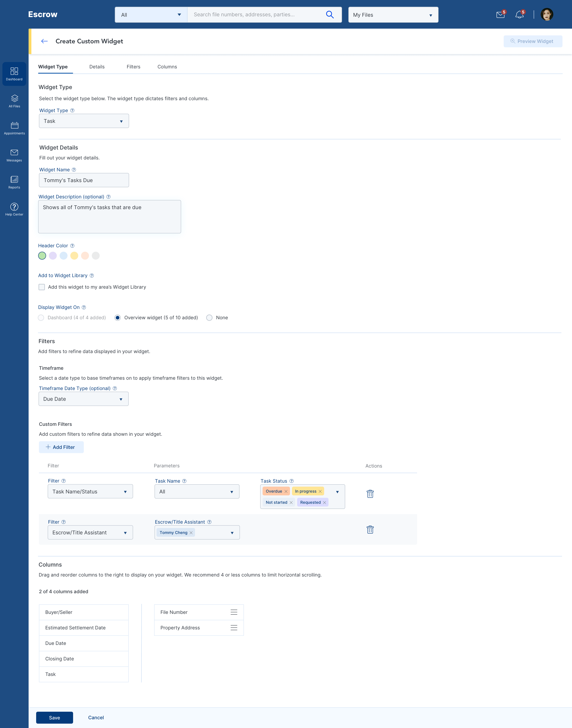Open the My Files dropdown
The height and width of the screenshot is (728, 572).
(393, 15)
